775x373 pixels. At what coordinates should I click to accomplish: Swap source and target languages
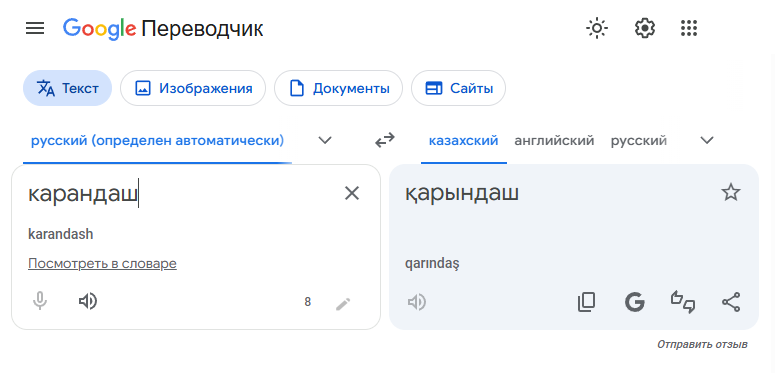(x=385, y=141)
